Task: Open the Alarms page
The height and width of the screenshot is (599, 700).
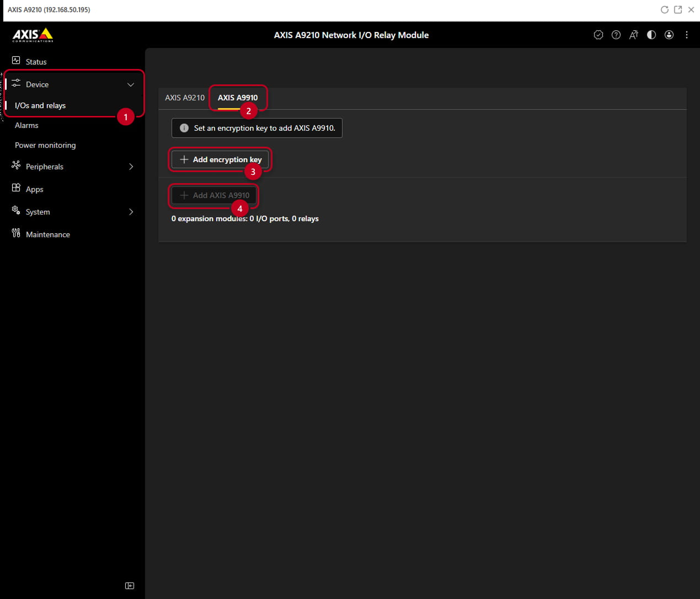Action: (x=26, y=125)
